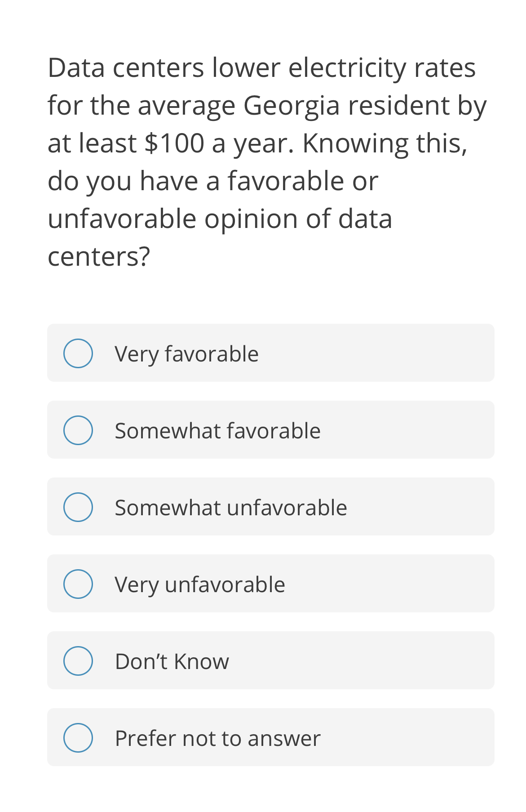526x812 pixels.
Task: Tap the 'Prefer not to answer' label text
Action: tap(218, 738)
